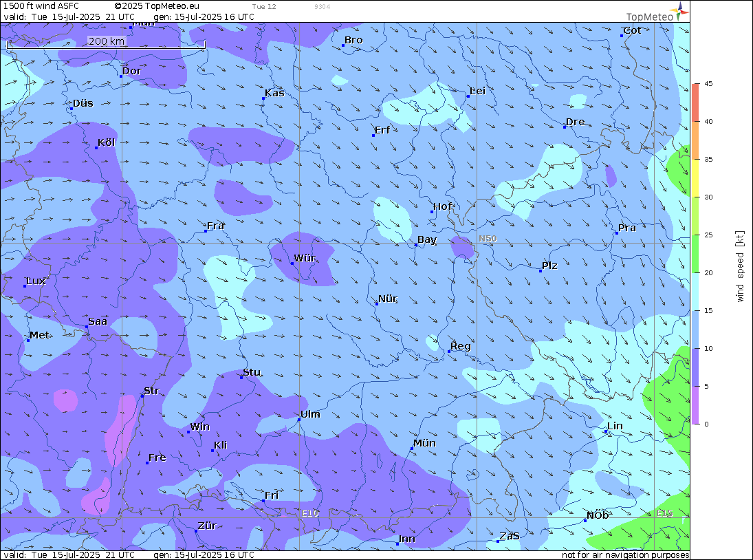Click the TopMeteo logo
Screen dimensions: 753x560
657,12
